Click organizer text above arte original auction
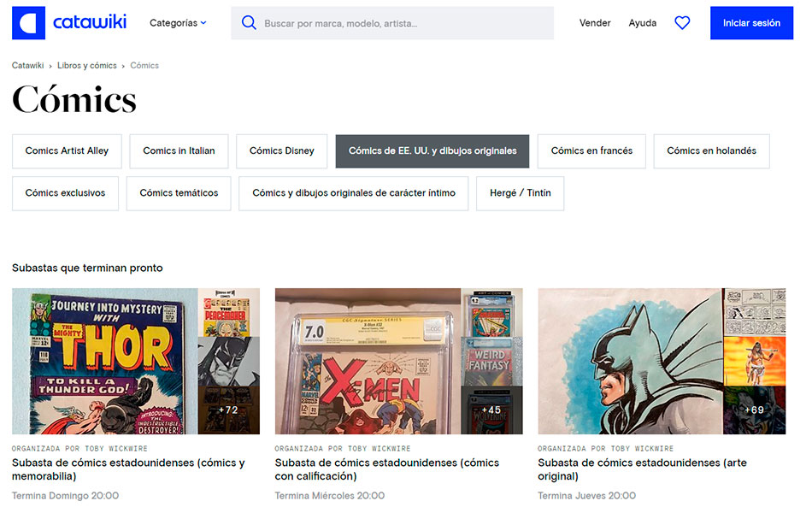This screenshot has width=812, height=513. pos(606,448)
